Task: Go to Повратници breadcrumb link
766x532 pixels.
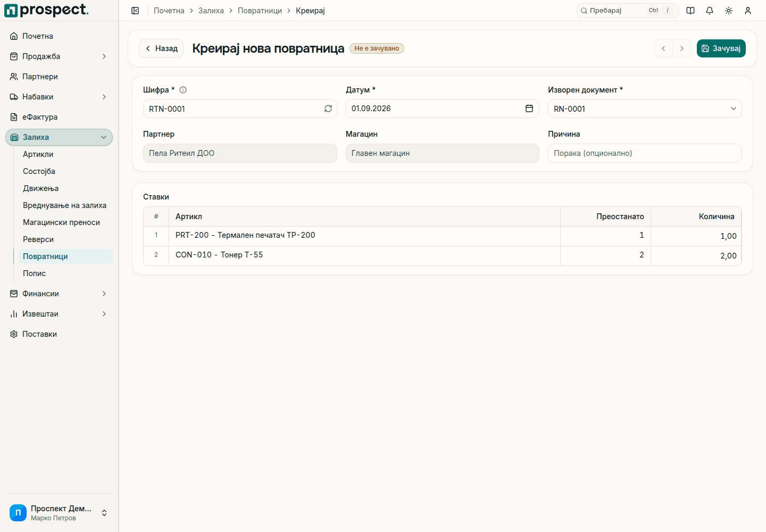Action: (260, 11)
